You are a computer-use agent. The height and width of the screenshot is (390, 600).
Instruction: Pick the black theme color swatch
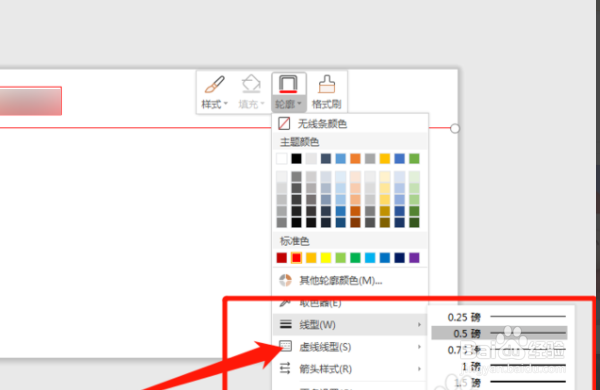pos(296,158)
